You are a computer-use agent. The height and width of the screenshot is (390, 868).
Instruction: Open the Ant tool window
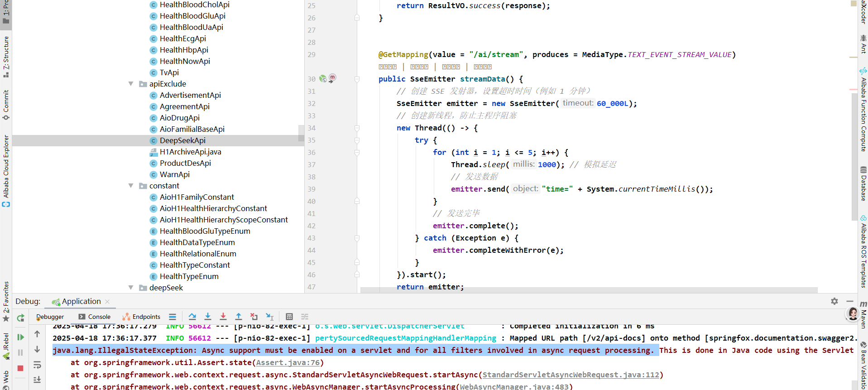click(863, 44)
